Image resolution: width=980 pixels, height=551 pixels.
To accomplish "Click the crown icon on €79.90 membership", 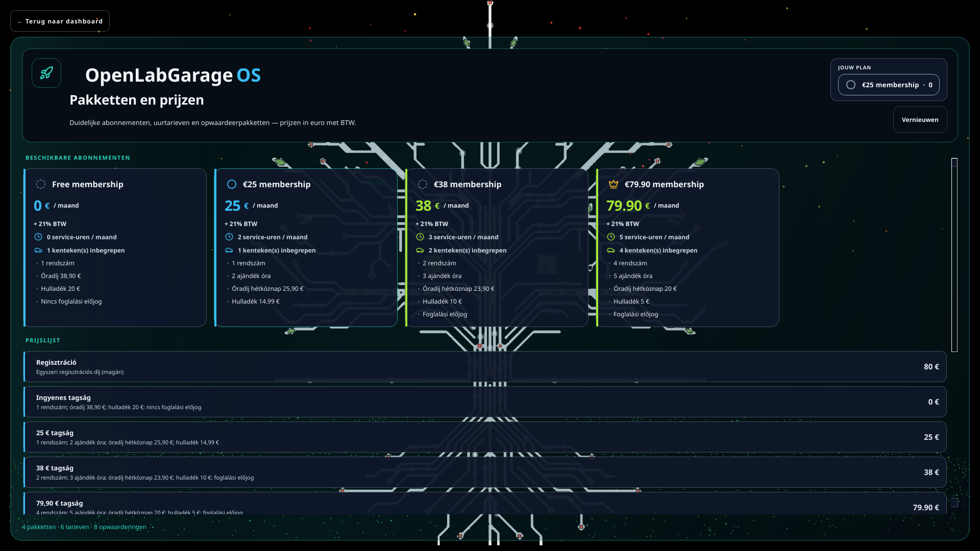I will (x=614, y=184).
